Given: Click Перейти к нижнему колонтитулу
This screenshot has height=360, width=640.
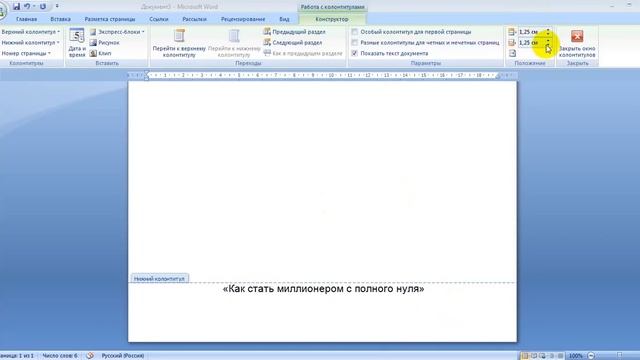Looking at the screenshot, I should pyautogui.click(x=234, y=43).
